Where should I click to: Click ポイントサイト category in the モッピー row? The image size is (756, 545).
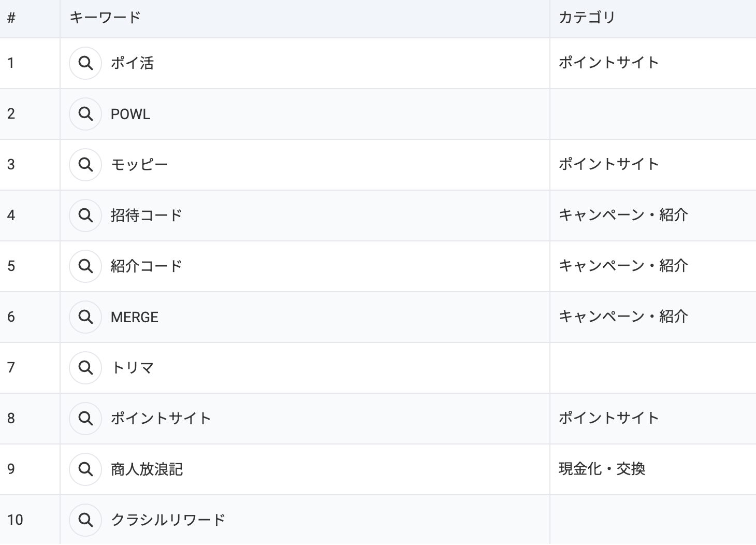pyautogui.click(x=608, y=164)
